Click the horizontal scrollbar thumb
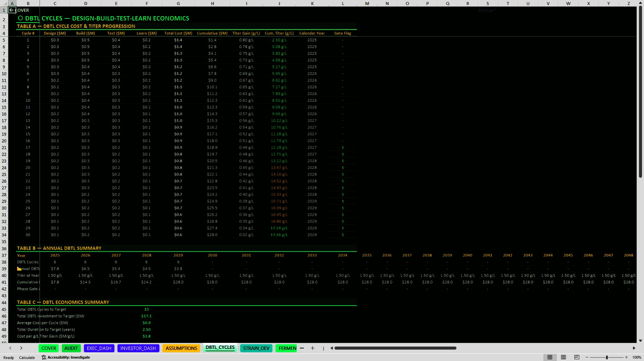Screen dimensions: 644x361 (x=395, y=348)
